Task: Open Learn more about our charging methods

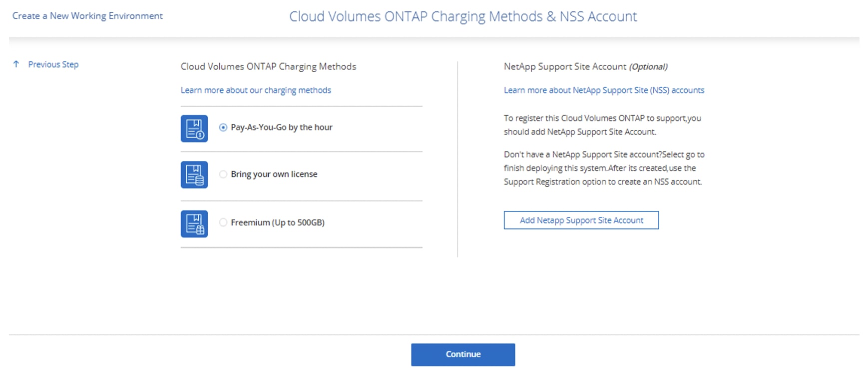Action: [x=256, y=90]
